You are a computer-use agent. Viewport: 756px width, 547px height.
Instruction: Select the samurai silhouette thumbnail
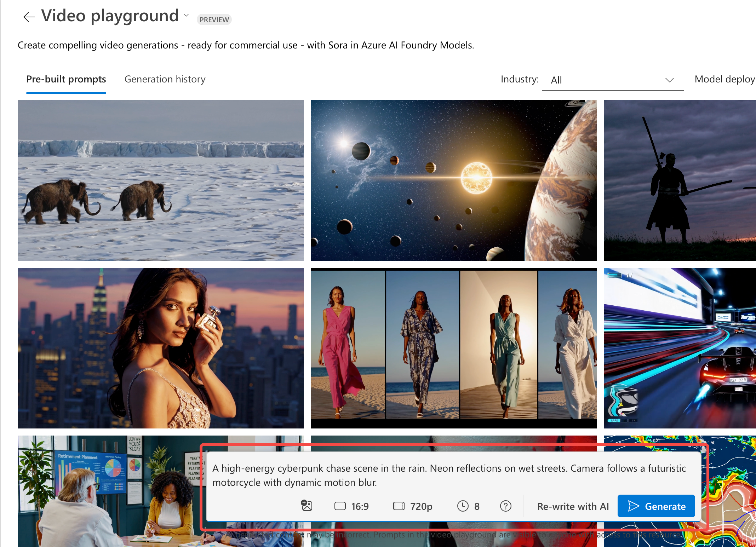click(x=680, y=180)
